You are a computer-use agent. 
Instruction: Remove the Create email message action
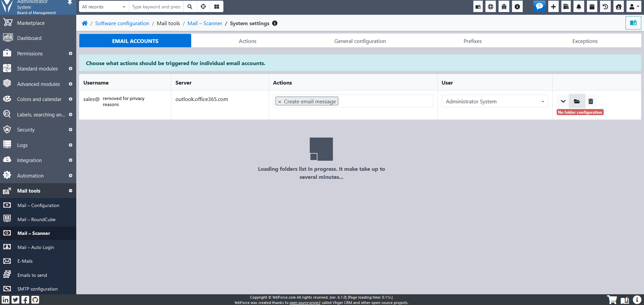tap(280, 101)
